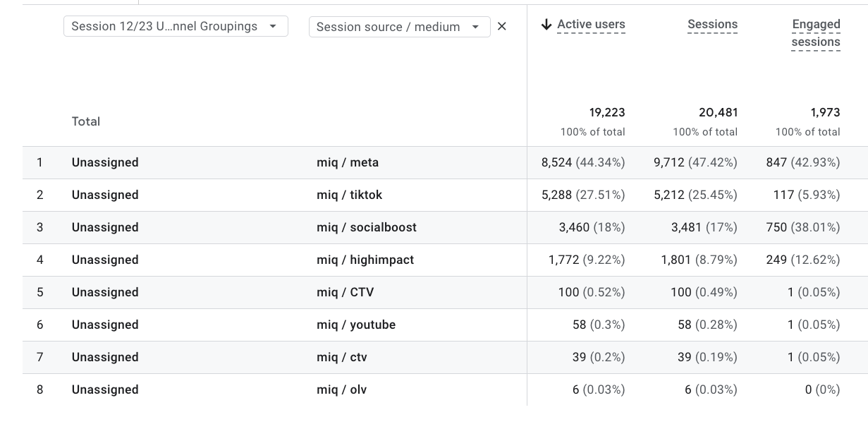The width and height of the screenshot is (868, 429).
Task: Expand the secondary dimension selector arrow
Action: click(x=477, y=26)
